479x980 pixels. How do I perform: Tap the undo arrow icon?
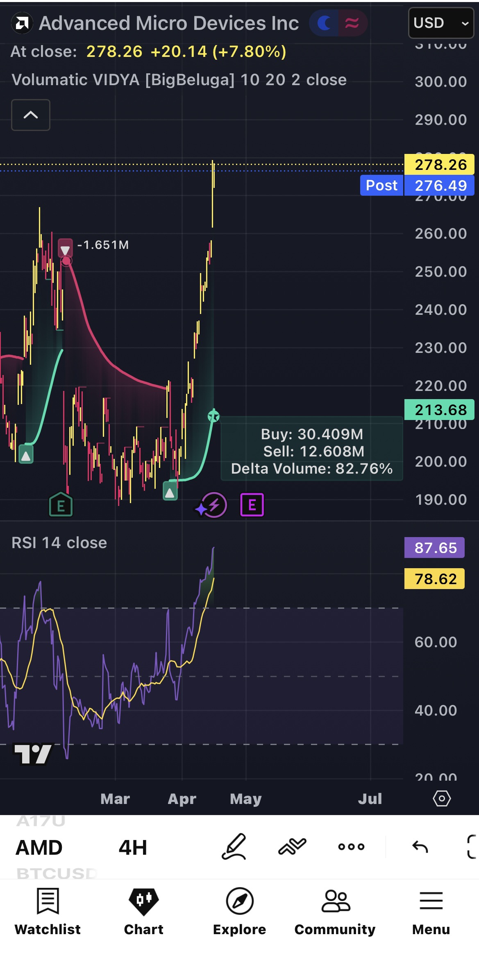pyautogui.click(x=420, y=847)
